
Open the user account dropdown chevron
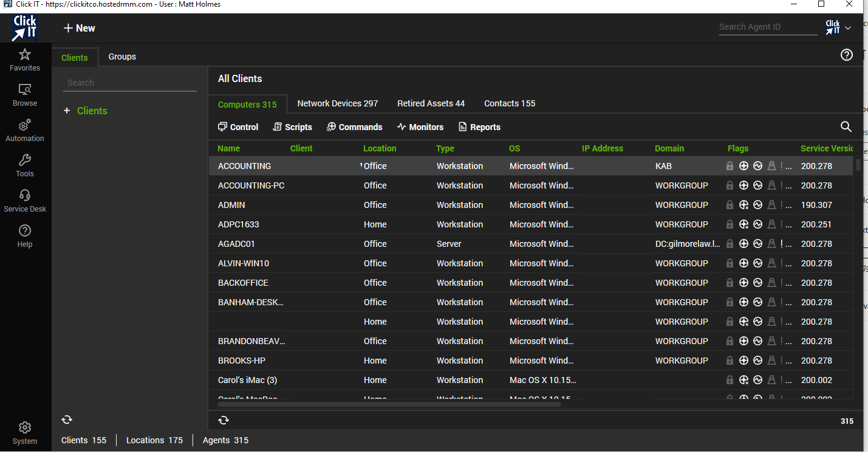pyautogui.click(x=848, y=27)
